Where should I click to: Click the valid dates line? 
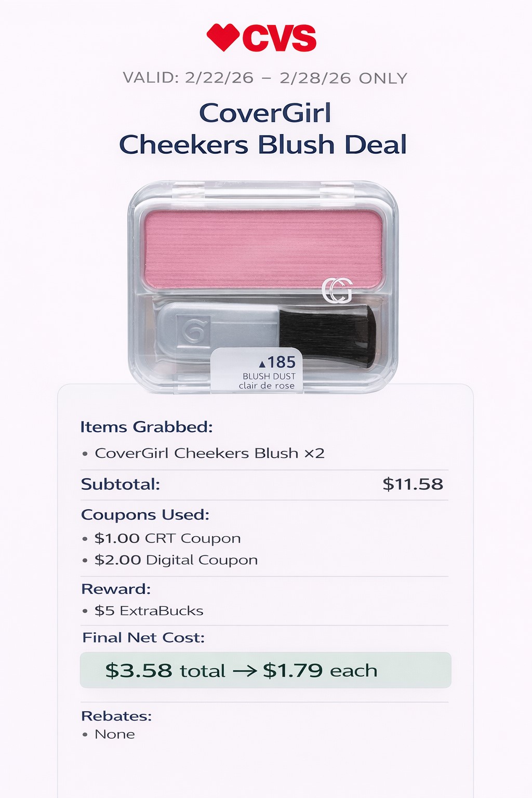pos(265,78)
